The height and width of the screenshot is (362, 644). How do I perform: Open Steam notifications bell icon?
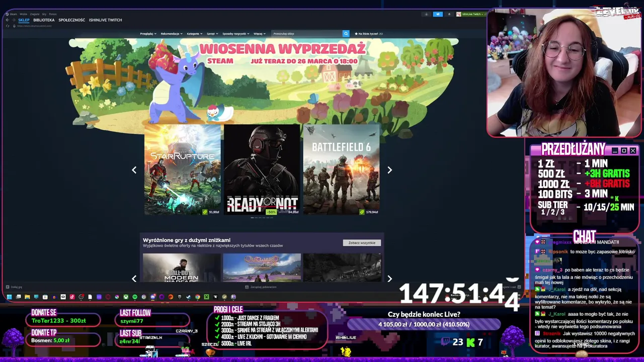449,14
